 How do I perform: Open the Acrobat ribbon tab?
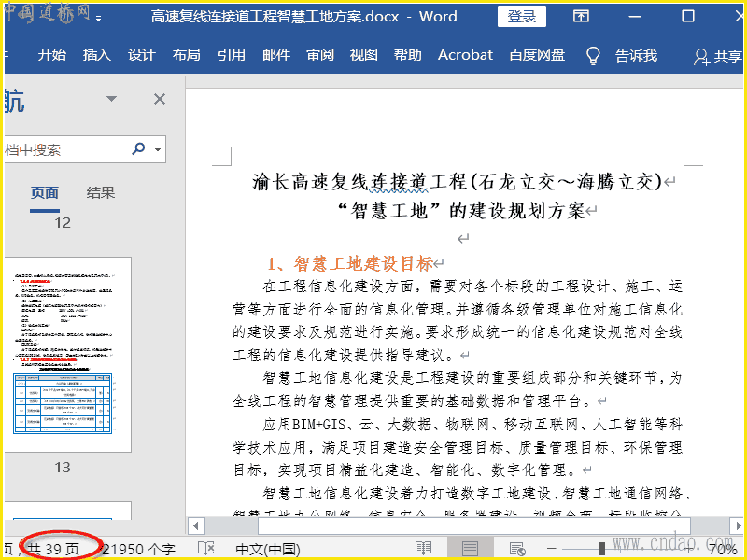coord(465,55)
